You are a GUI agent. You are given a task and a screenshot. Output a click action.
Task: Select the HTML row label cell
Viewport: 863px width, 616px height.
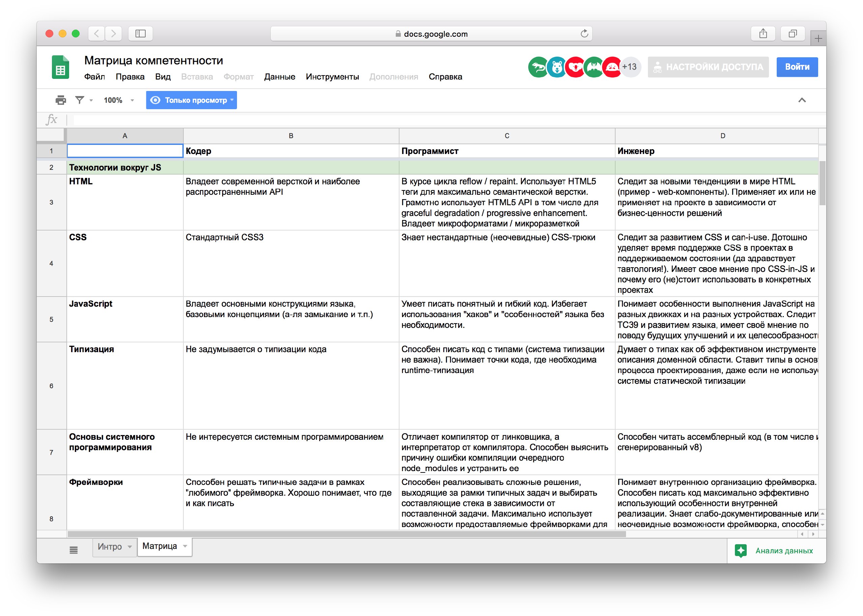[125, 202]
